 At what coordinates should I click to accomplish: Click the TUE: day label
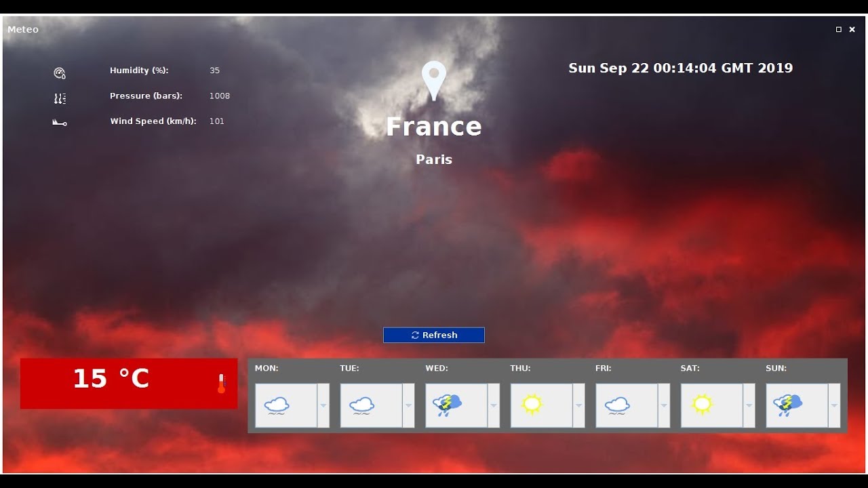point(350,369)
